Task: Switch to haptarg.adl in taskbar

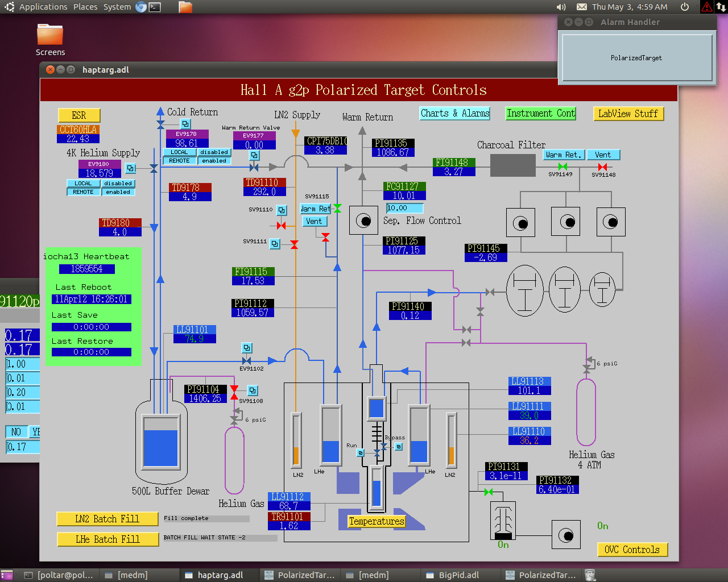Action: click(220, 575)
